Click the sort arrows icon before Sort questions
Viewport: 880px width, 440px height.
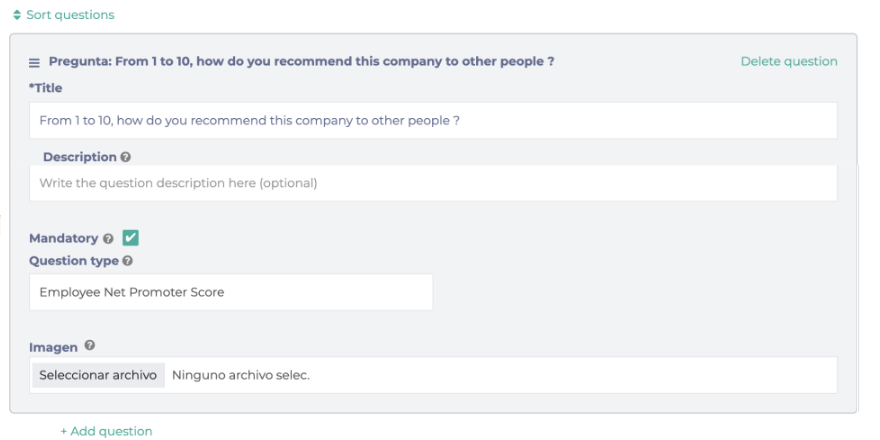pyautogui.click(x=17, y=15)
